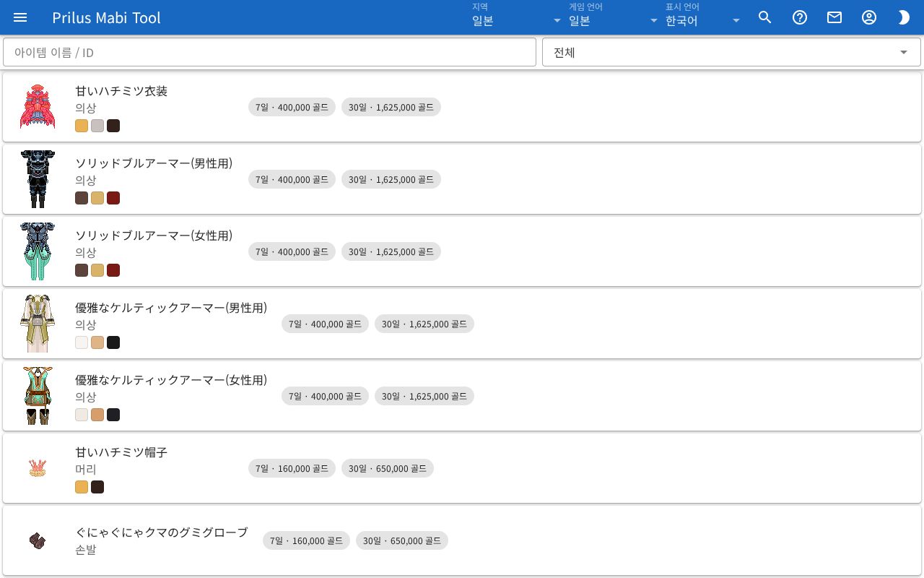Image resolution: width=924 pixels, height=578 pixels.
Task: Toggle dark mode with moon icon
Action: pyautogui.click(x=904, y=17)
